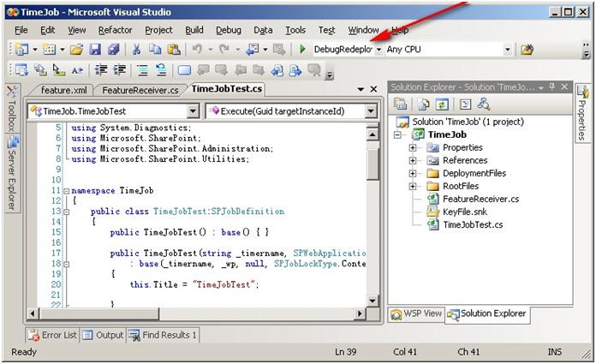This screenshot has height=364, width=596.
Task: Open the Execute(Guid targetInstanceId) member dropdown
Action: [371, 111]
